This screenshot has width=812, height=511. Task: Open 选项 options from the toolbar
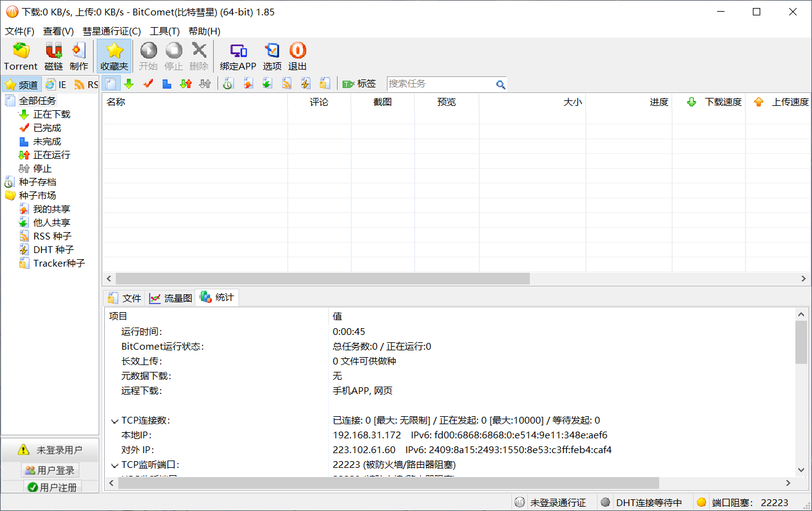click(x=272, y=57)
